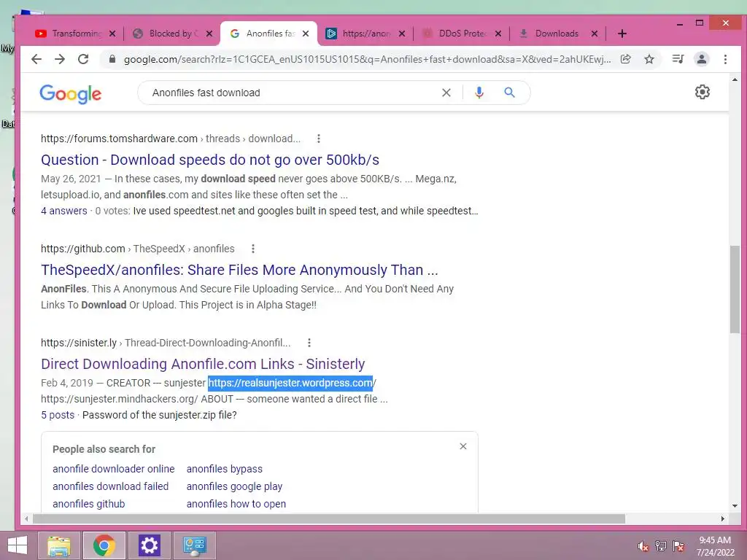This screenshot has width=747, height=560.
Task: Go to Google home via logo
Action: pyautogui.click(x=71, y=94)
